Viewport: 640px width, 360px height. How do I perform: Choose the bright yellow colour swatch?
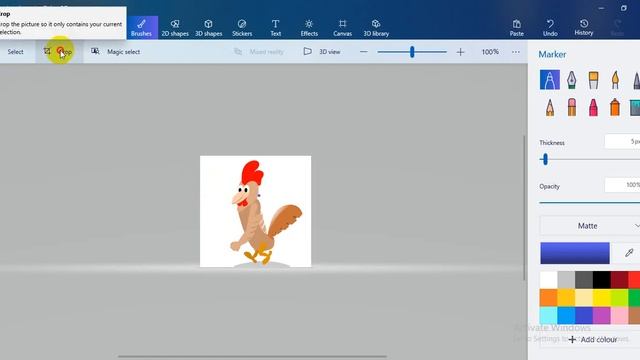[x=602, y=298]
